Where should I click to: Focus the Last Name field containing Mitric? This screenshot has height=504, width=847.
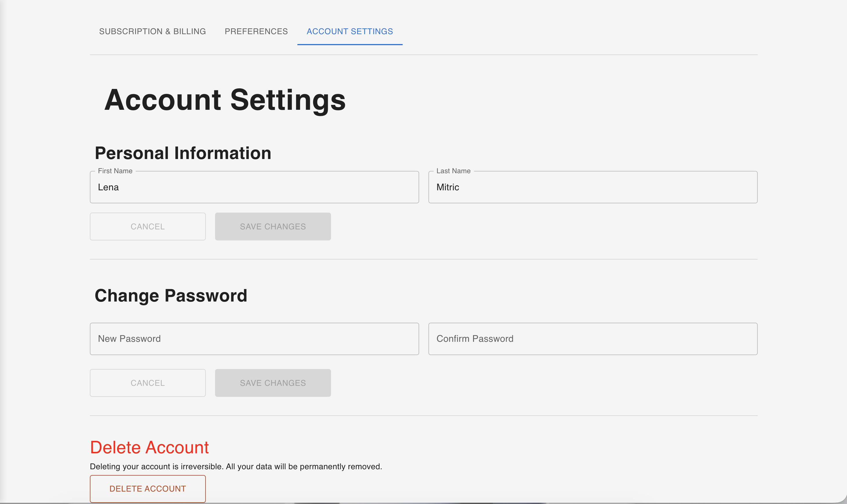tap(592, 187)
